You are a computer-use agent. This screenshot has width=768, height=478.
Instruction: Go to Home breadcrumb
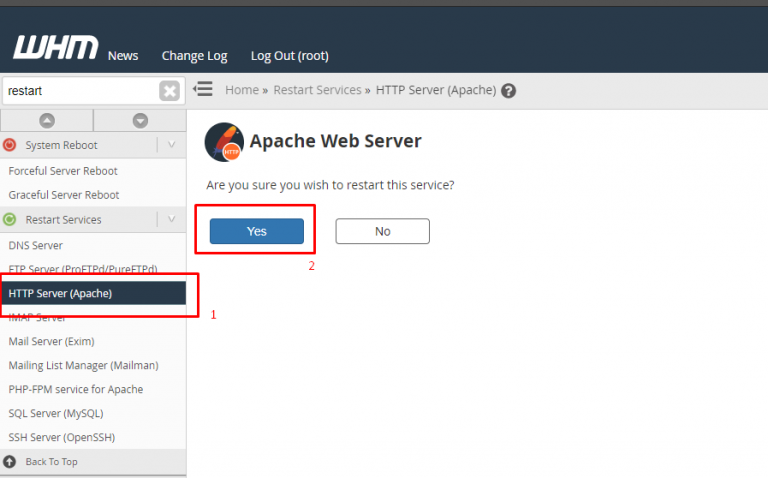(242, 90)
